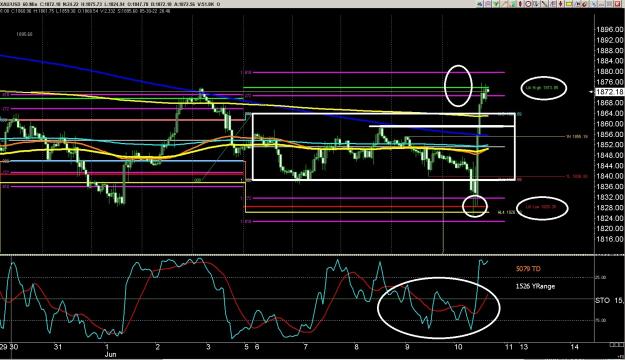Image resolution: width=625 pixels, height=360 pixels.
Task: Click date 13 on the time axis
Action: point(523,347)
